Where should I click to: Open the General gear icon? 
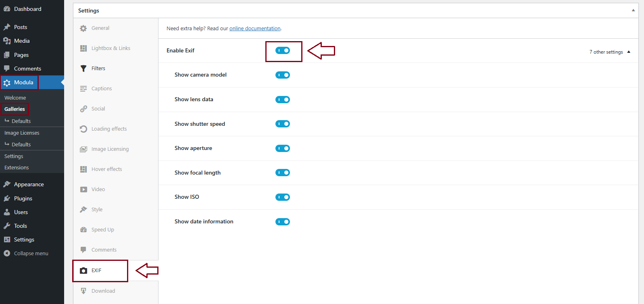point(83,28)
